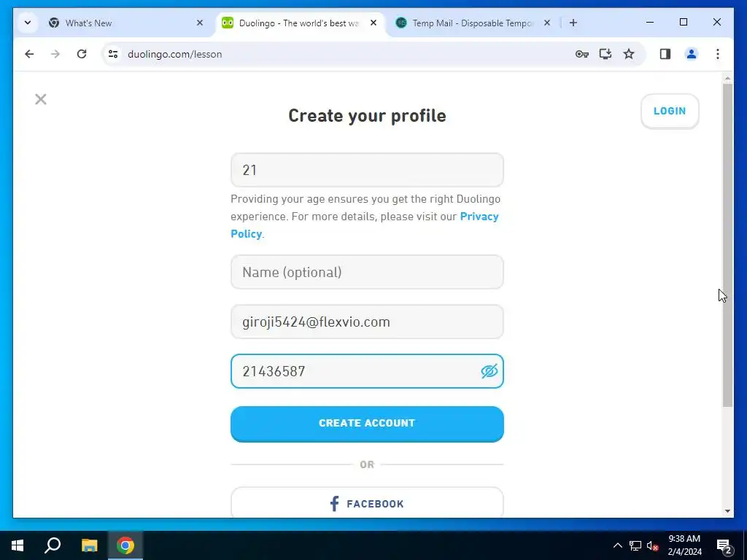Bookmark this page with star icon
Image resolution: width=747 pixels, height=560 pixels.
point(629,54)
